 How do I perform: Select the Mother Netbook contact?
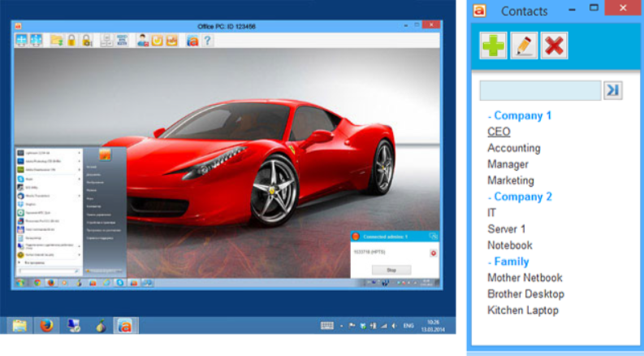click(525, 278)
